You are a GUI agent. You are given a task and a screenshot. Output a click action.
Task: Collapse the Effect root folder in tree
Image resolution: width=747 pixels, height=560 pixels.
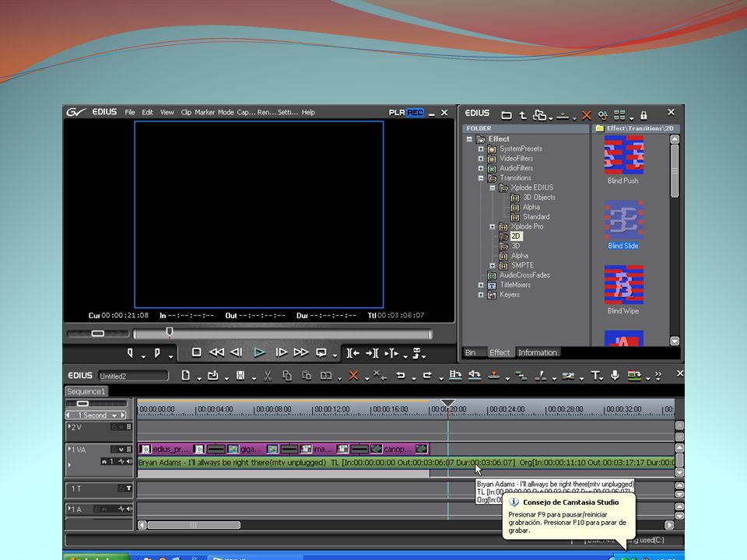tap(469, 139)
